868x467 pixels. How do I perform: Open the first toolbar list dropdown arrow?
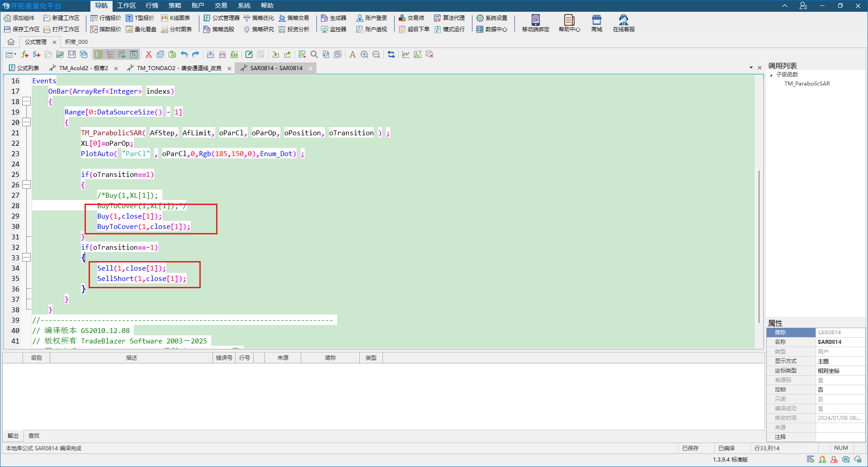(x=15, y=54)
